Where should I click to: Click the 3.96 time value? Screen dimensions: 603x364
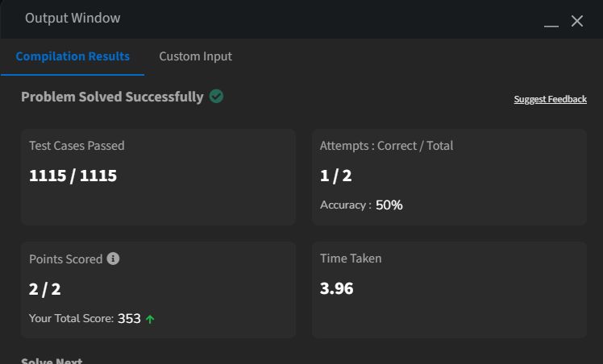tap(336, 288)
